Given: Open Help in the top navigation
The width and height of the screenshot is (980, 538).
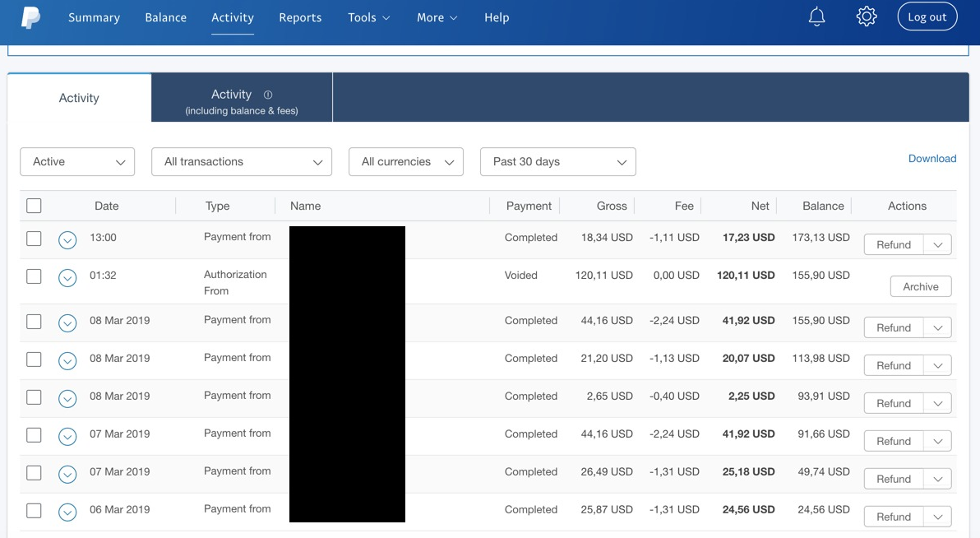Looking at the screenshot, I should (497, 17).
